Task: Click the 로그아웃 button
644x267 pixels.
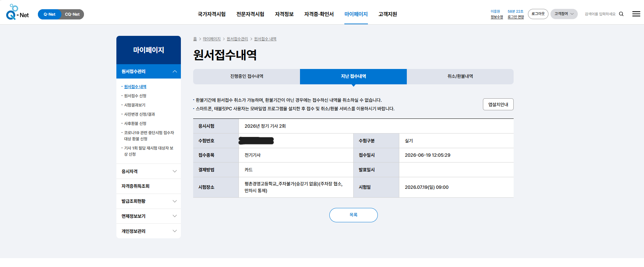Action: [538, 14]
